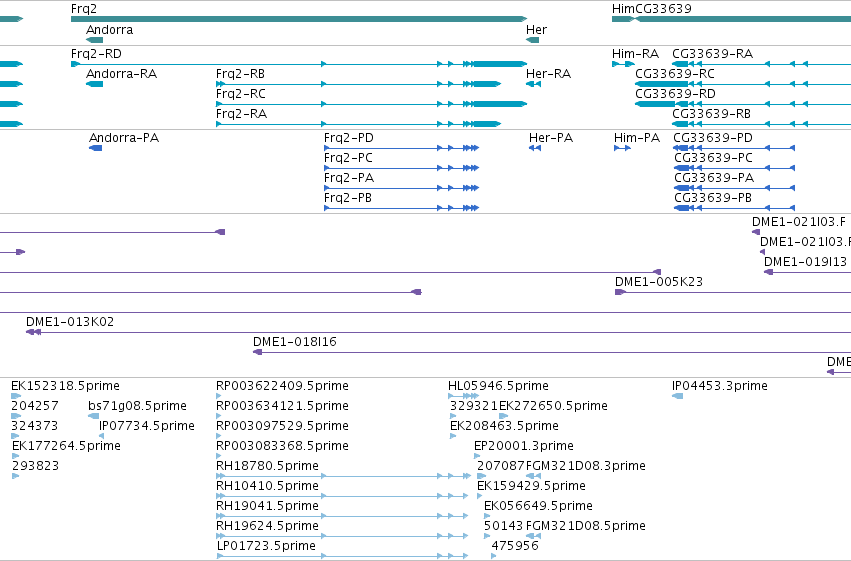Open the RH19624.5prime EST label
This screenshot has width=851, height=561.
pyautogui.click(x=267, y=526)
